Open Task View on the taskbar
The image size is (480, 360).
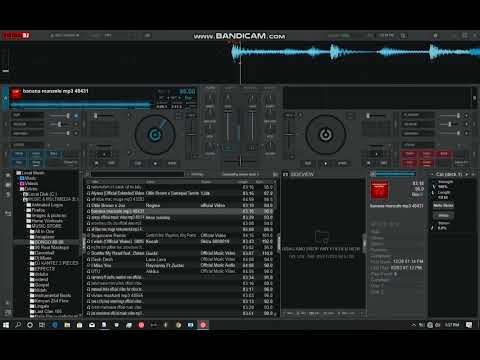(42, 325)
